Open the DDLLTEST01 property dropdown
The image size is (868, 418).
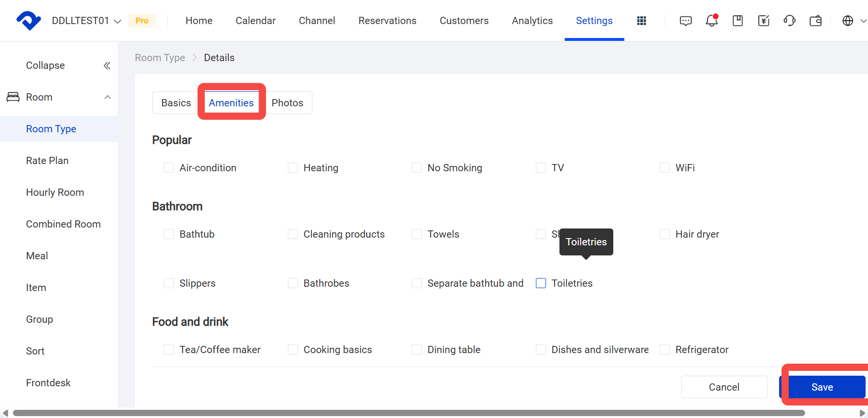[x=87, y=21]
